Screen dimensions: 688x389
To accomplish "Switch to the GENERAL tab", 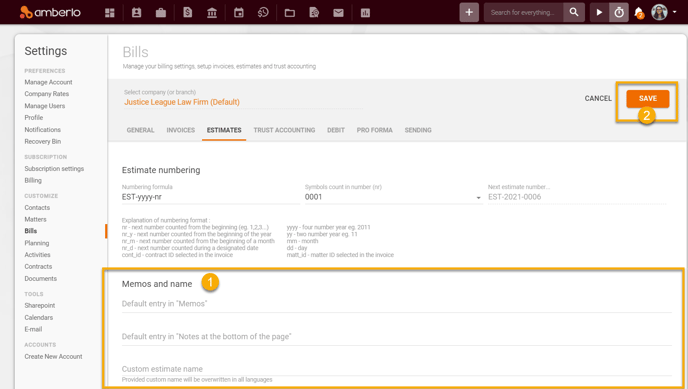I will (140, 130).
